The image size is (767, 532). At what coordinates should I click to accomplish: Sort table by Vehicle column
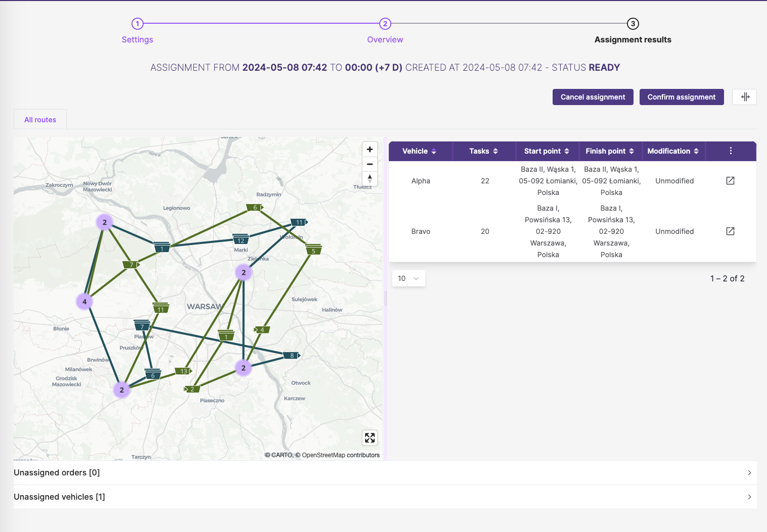tap(420, 151)
